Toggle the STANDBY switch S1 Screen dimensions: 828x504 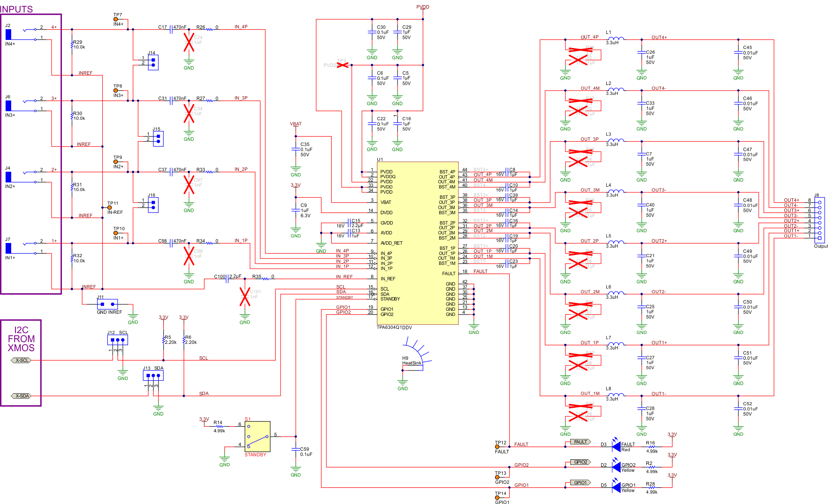tap(257, 437)
